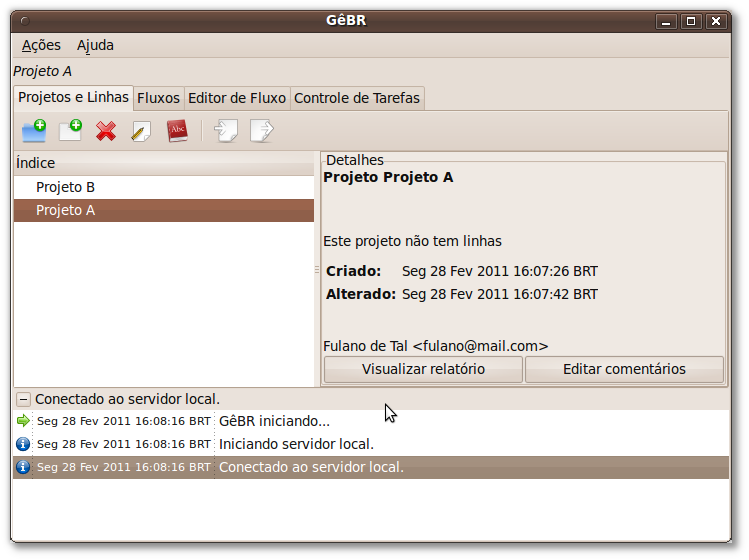
Task: Click the italic Projeto A title label
Action: click(x=43, y=71)
